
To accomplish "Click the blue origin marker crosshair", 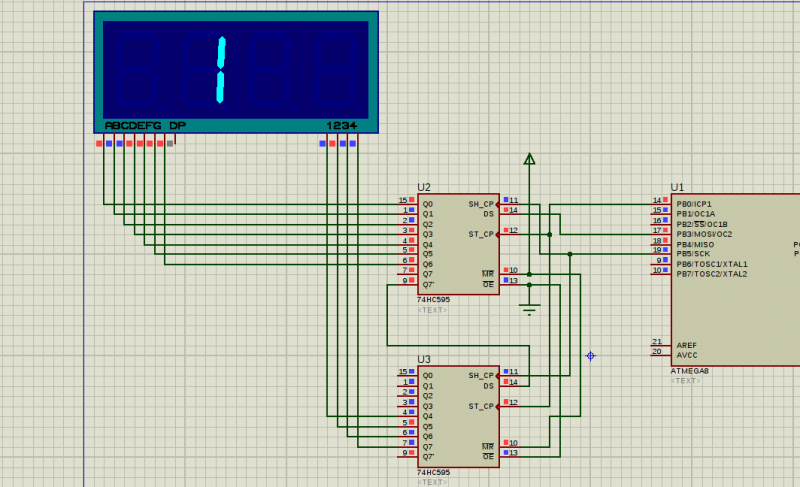I will tap(590, 356).
